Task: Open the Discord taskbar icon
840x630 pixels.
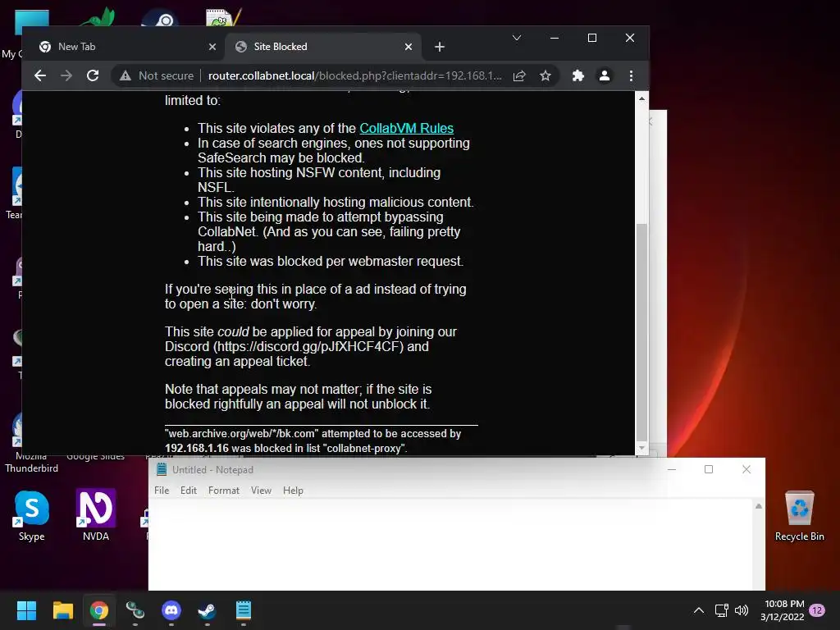Action: (171, 610)
